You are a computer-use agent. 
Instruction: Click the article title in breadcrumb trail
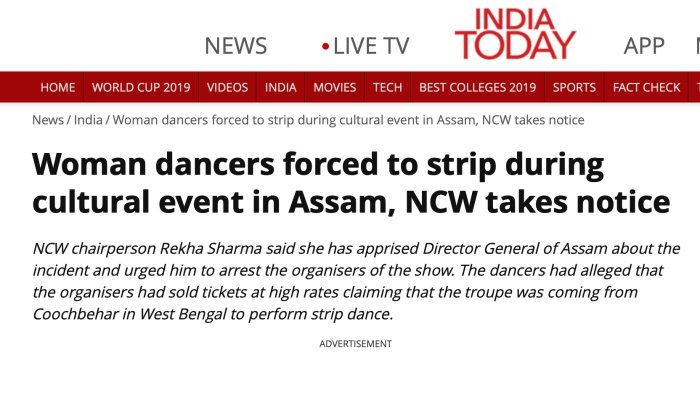pyautogui.click(x=348, y=120)
